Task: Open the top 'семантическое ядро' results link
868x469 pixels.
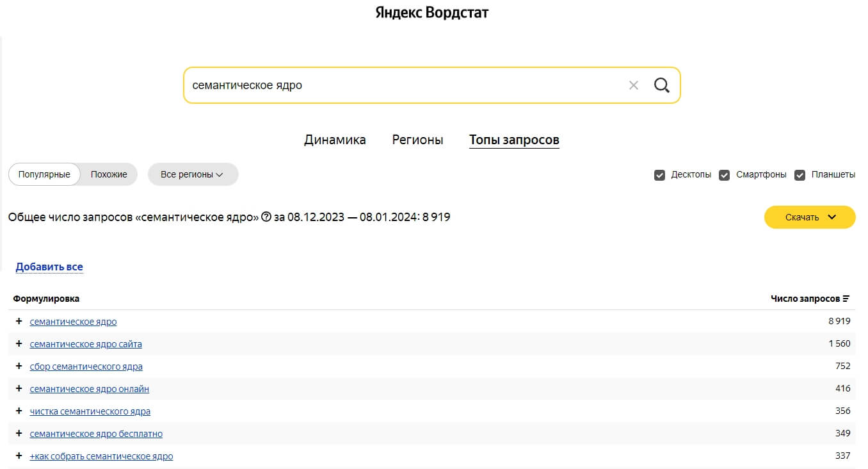Action: (73, 322)
